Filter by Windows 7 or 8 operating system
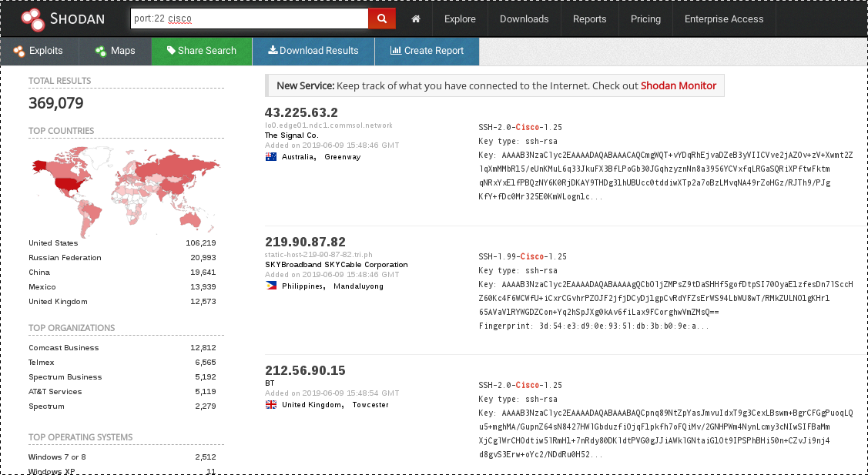 point(57,457)
